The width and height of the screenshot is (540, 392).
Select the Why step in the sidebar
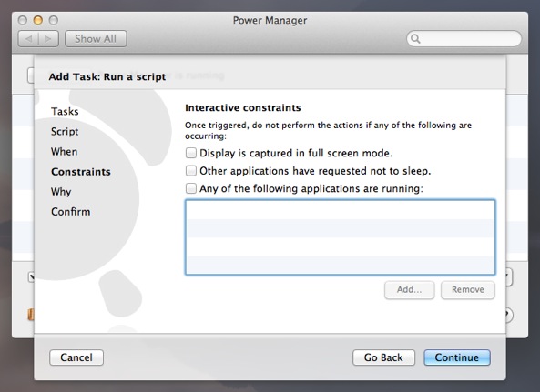(x=61, y=192)
